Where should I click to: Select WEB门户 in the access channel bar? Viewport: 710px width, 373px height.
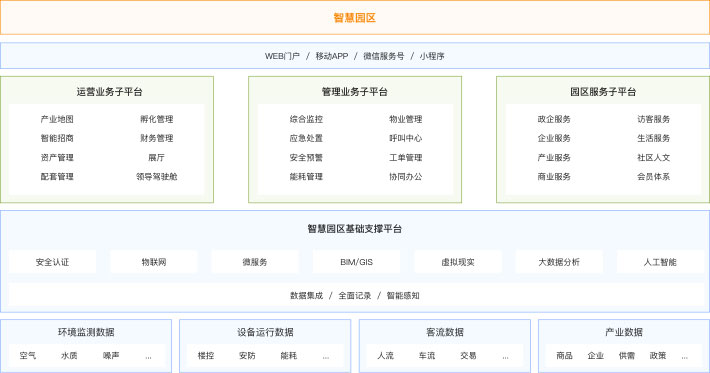pyautogui.click(x=282, y=56)
